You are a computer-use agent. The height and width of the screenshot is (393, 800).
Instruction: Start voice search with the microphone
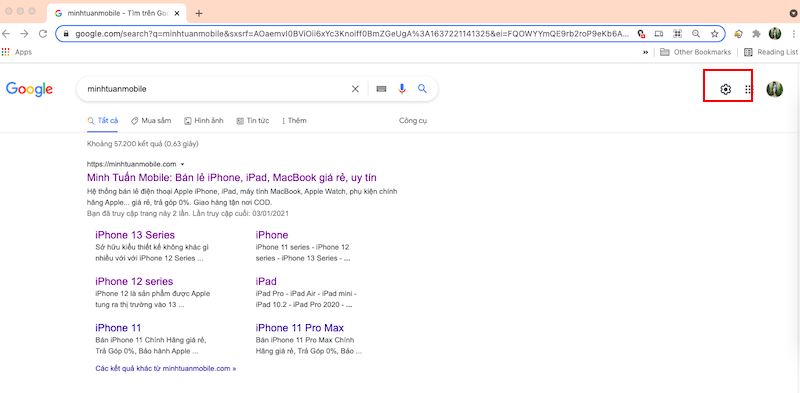click(x=402, y=89)
